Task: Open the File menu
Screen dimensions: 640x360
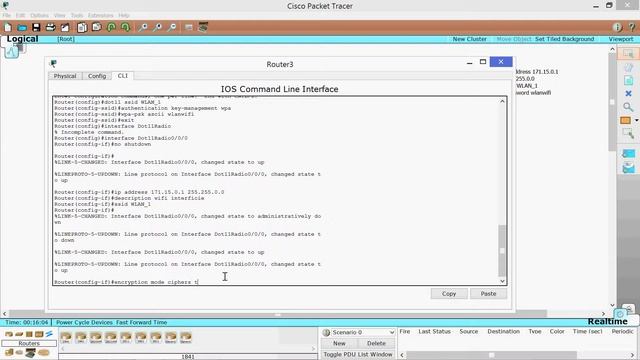Action: click(x=7, y=15)
